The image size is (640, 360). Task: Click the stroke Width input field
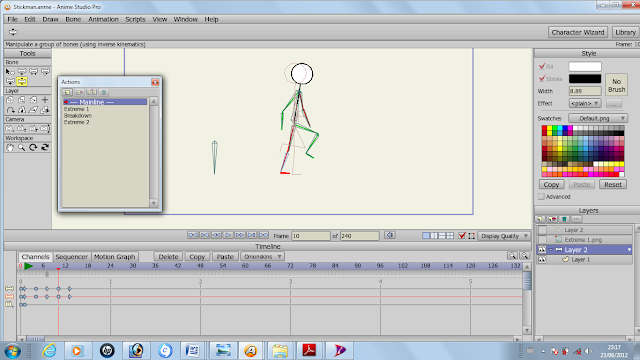tap(585, 91)
